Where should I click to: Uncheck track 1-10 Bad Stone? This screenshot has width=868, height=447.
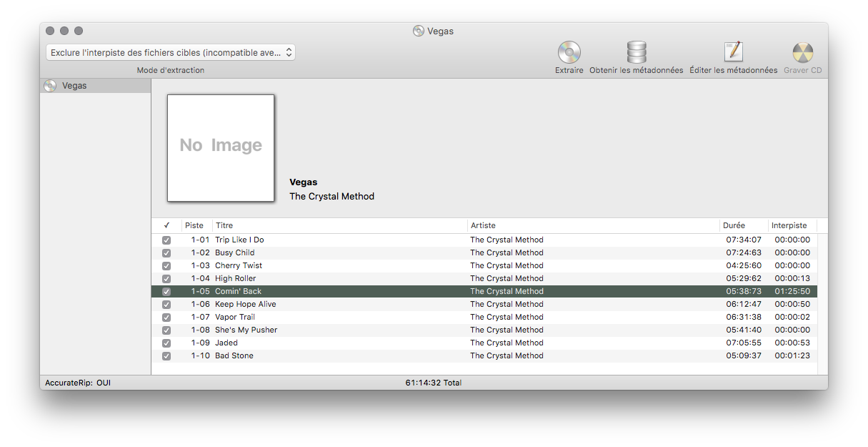pyautogui.click(x=166, y=356)
